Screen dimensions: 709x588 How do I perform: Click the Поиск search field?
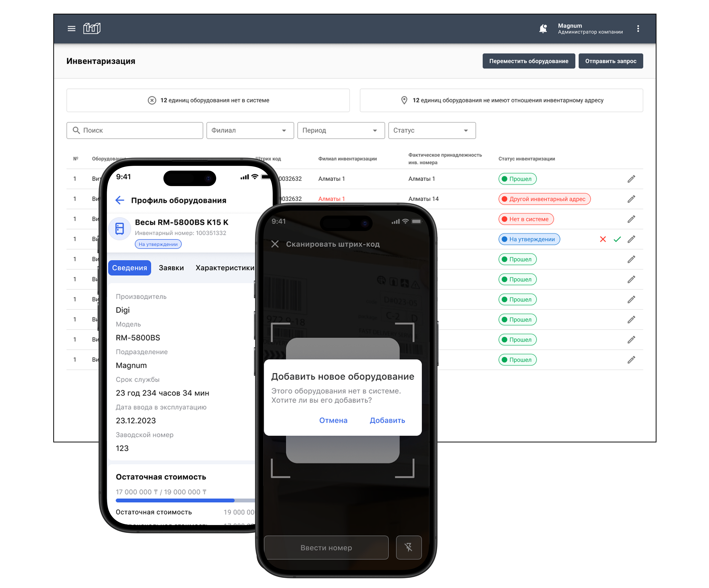point(135,131)
